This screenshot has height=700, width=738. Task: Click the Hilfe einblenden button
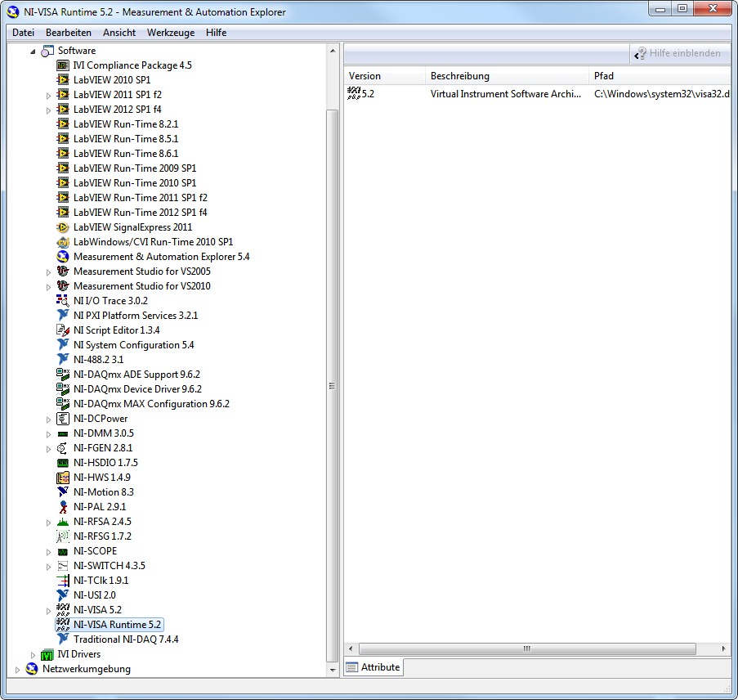[678, 53]
